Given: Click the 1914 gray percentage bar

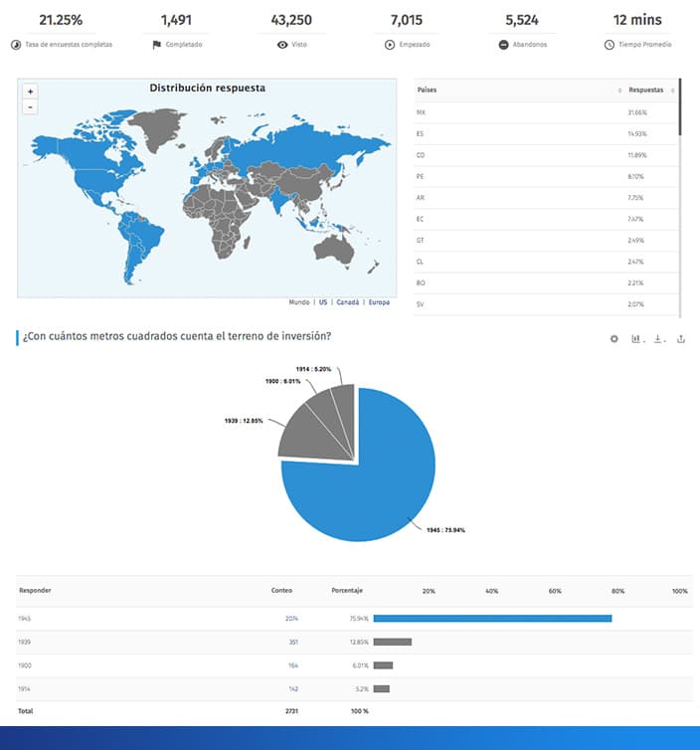Looking at the screenshot, I should pos(382,688).
